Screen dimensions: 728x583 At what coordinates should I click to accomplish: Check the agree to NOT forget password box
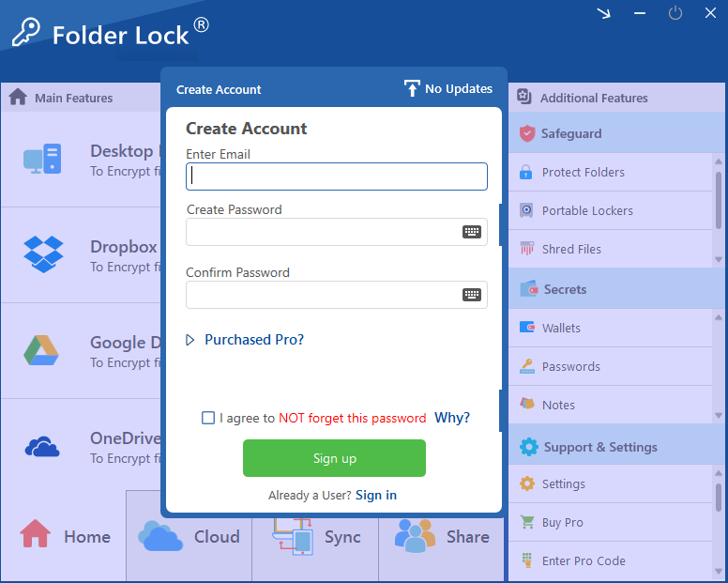click(208, 418)
